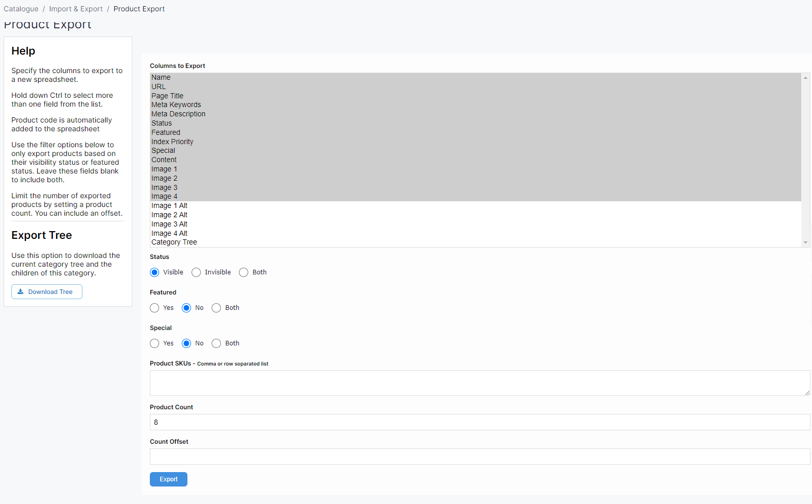Choose Both for Status filter
Image resolution: width=812 pixels, height=504 pixels.
pos(244,272)
